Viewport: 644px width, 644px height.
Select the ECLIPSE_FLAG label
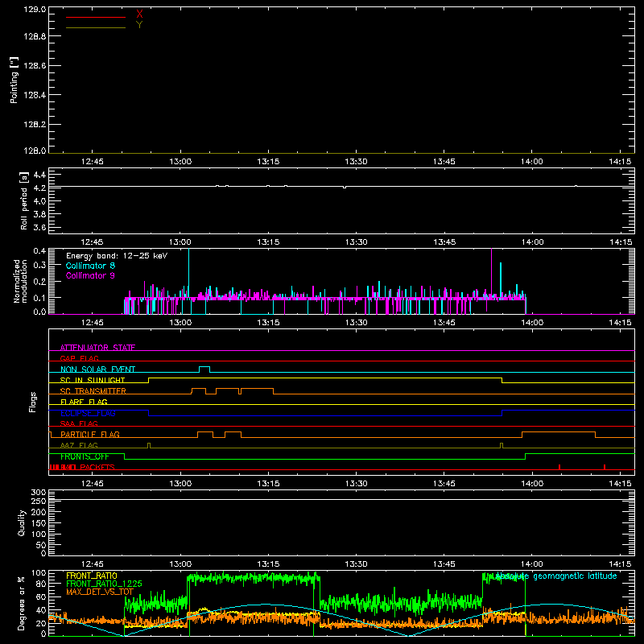88,413
